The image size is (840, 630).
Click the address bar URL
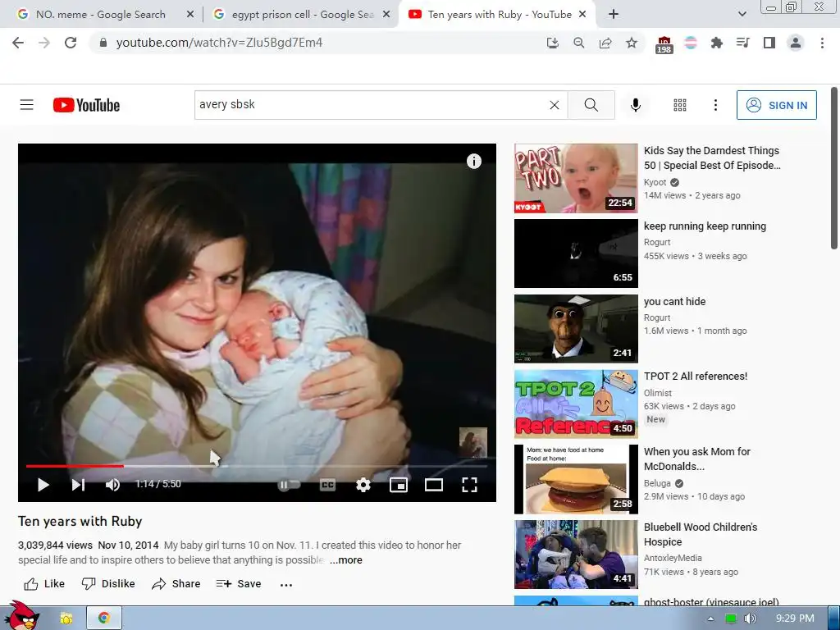[219, 43]
